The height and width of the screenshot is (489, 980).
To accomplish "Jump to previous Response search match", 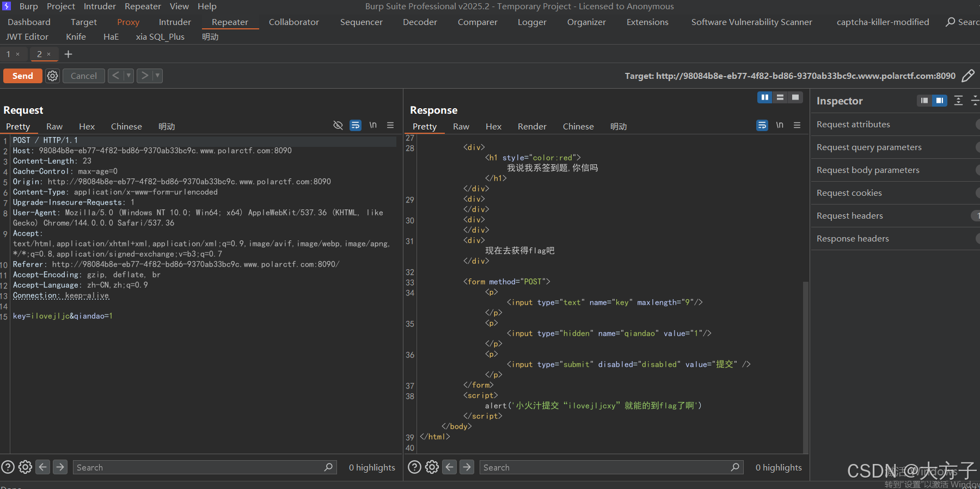I will (x=450, y=467).
